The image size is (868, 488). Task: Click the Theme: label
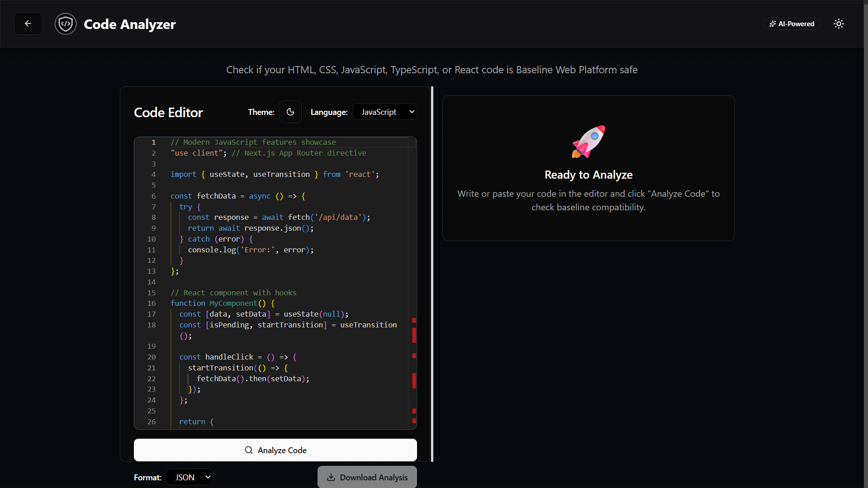(x=261, y=112)
